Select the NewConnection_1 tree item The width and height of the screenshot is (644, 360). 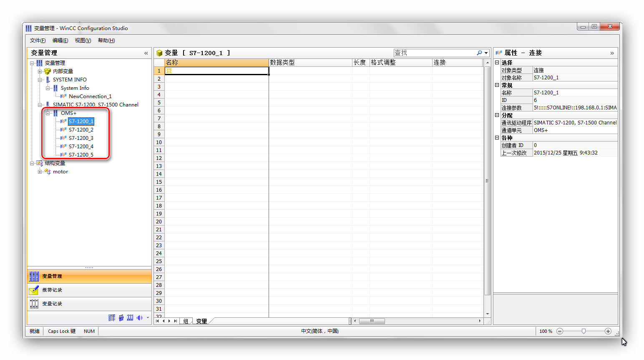click(x=90, y=96)
